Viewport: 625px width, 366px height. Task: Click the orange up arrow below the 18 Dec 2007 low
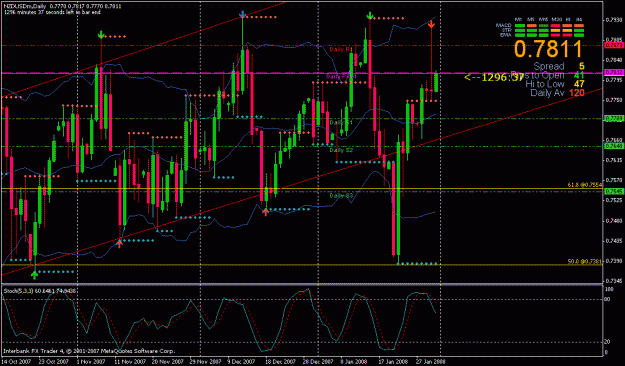tap(266, 213)
